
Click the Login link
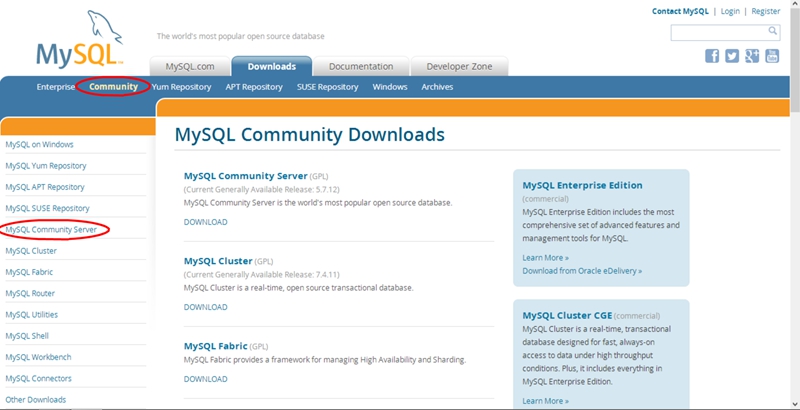[730, 11]
